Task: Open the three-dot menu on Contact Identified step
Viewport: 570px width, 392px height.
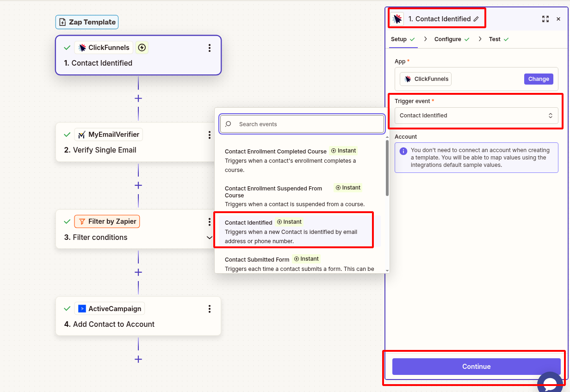Action: coord(210,48)
